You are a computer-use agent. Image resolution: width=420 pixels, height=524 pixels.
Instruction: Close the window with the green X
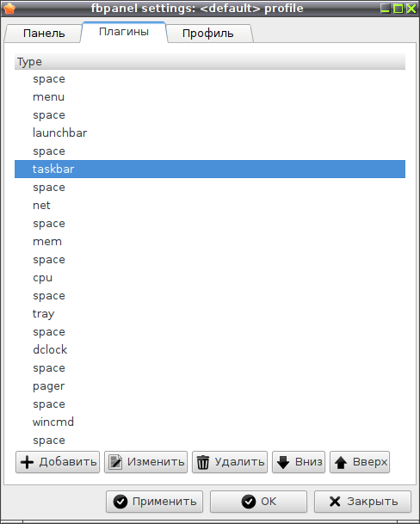point(411,9)
